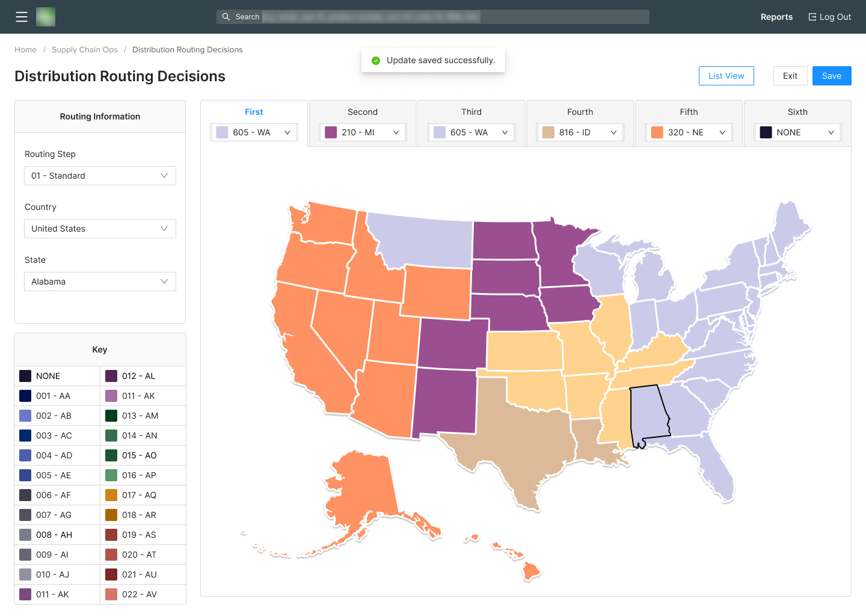Click the Exit button
Screen dimensions: 866x616
click(790, 76)
